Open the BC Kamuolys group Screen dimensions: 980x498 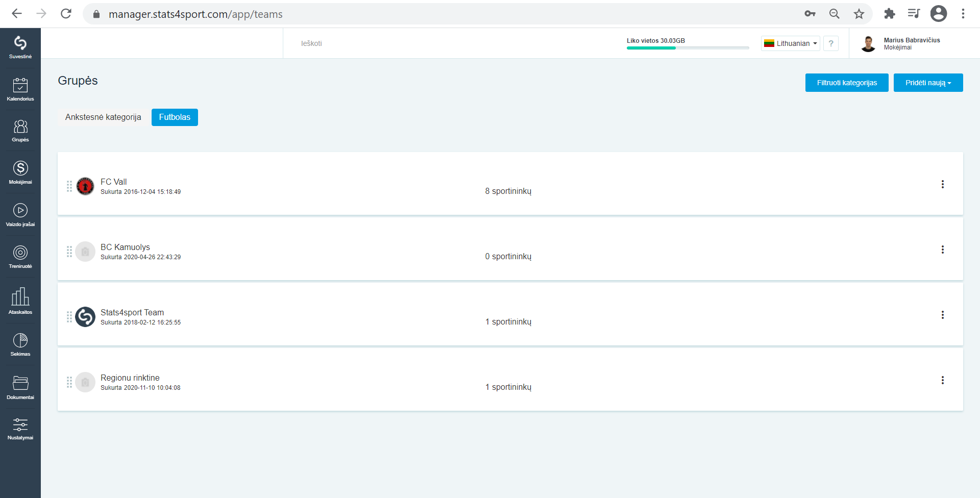coord(125,247)
